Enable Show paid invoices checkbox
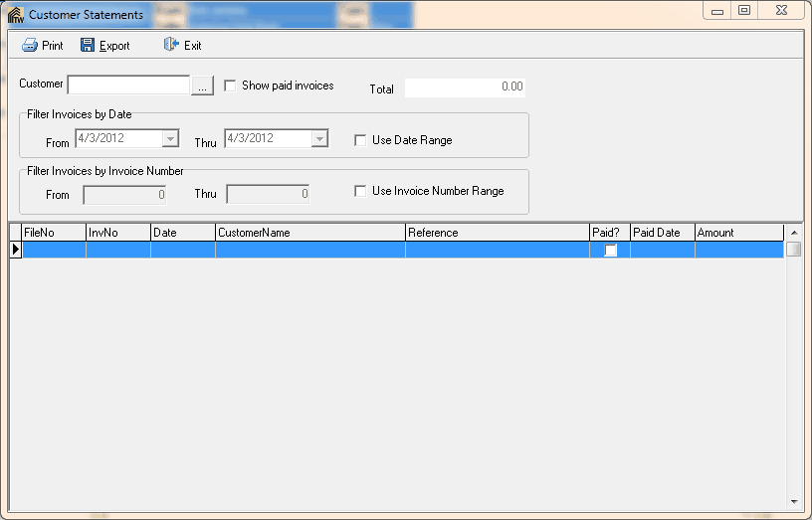This screenshot has height=520, width=812. click(x=231, y=87)
